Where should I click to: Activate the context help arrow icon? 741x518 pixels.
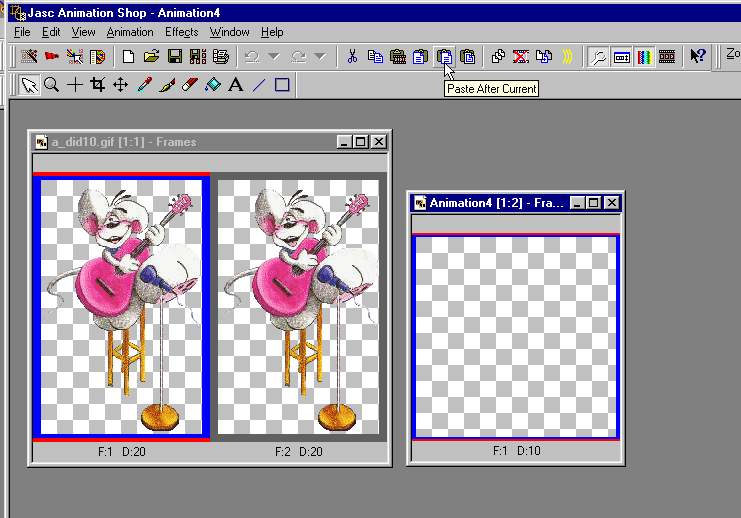click(x=698, y=57)
